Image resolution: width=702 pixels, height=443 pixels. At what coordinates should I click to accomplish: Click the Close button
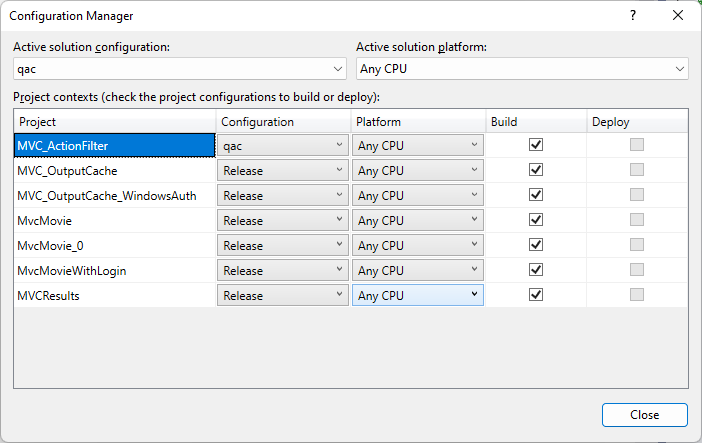644,415
